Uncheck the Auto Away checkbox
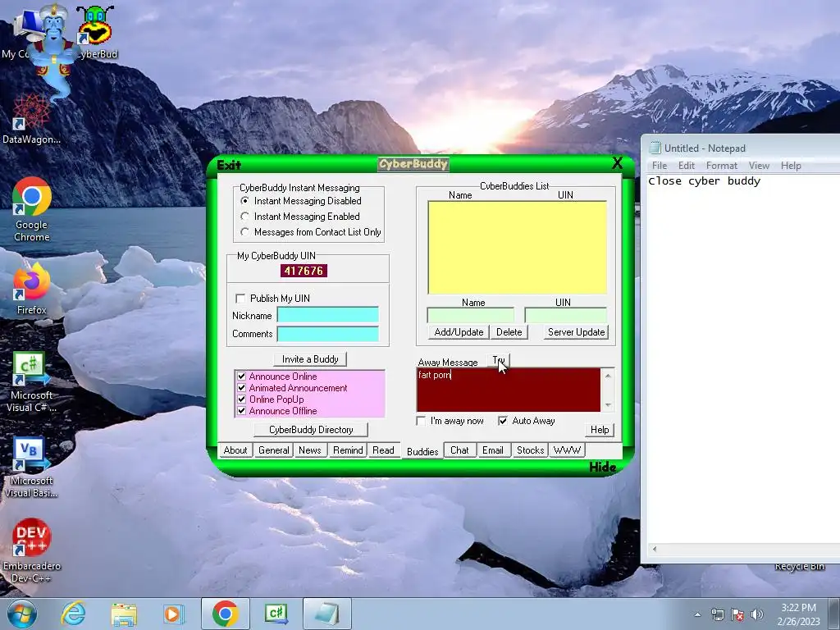The image size is (840, 630). point(503,421)
